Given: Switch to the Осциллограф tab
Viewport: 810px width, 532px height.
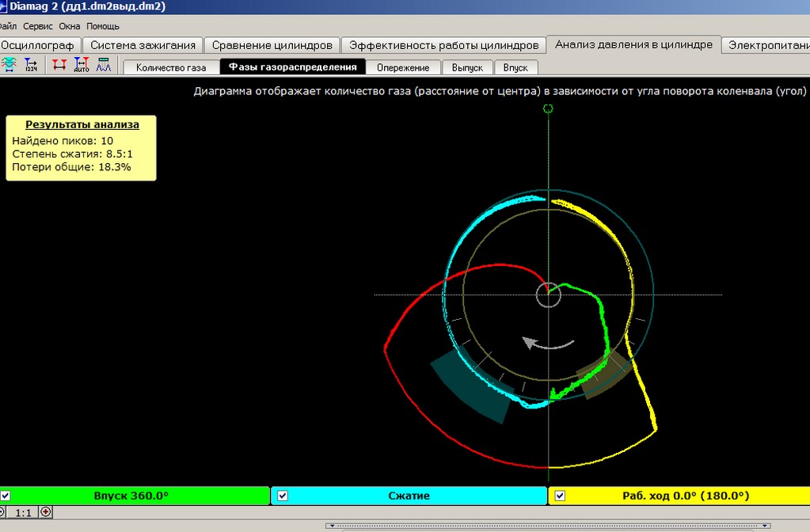Looking at the screenshot, I should 40,45.
